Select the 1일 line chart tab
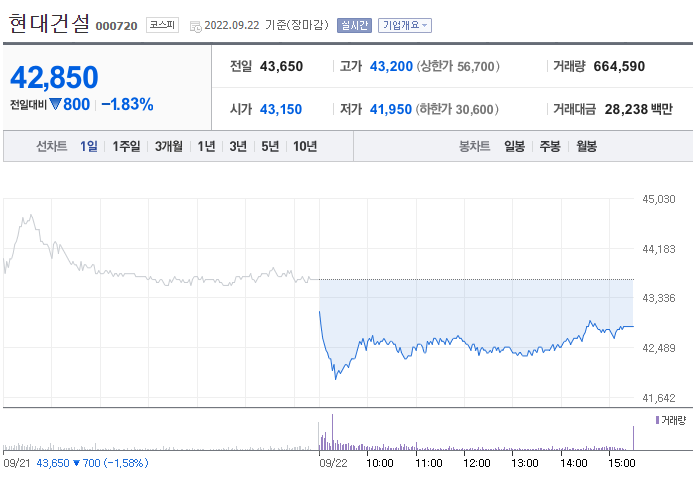 [x=89, y=146]
